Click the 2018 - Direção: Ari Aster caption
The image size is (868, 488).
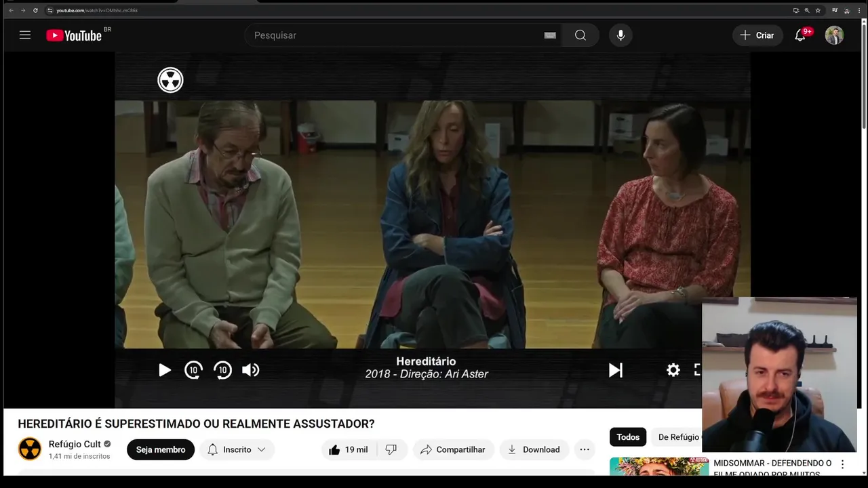point(427,374)
